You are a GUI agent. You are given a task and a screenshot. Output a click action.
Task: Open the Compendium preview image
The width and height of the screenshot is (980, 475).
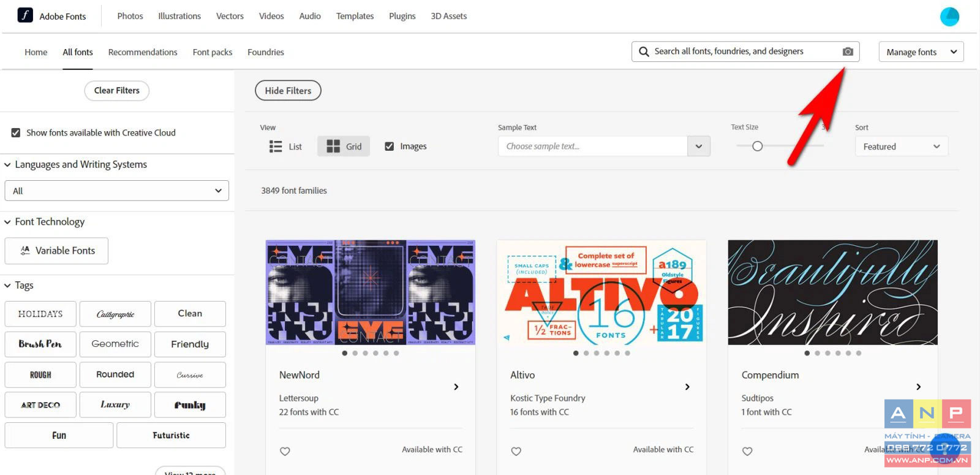832,292
